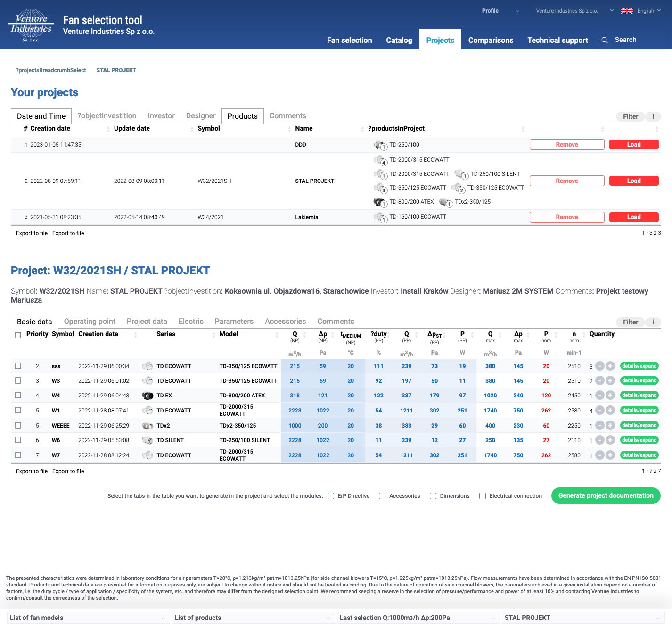The image size is (672, 627).
Task: Click the TDx2 series fan icon in WEEEE row
Action: [x=148, y=426]
